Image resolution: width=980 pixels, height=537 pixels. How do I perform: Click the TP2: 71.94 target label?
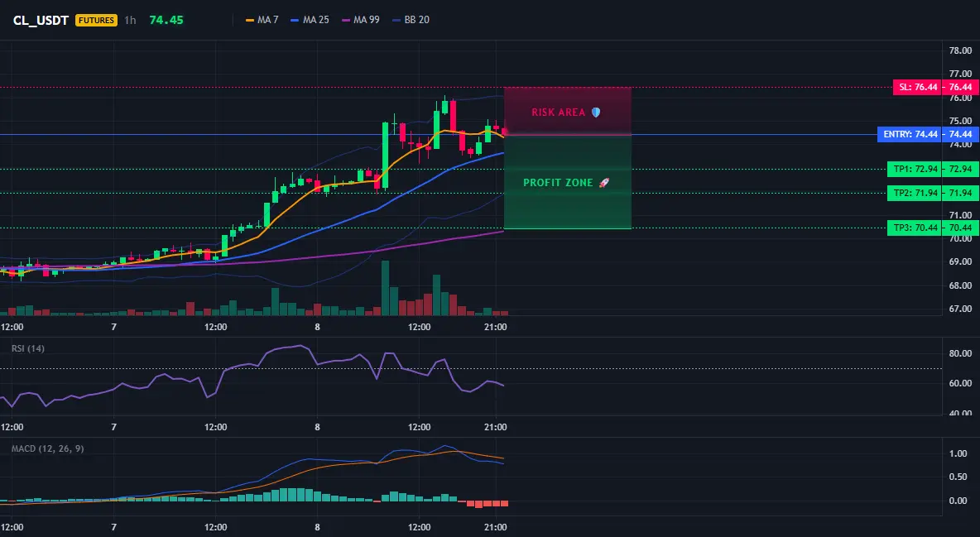933,193
